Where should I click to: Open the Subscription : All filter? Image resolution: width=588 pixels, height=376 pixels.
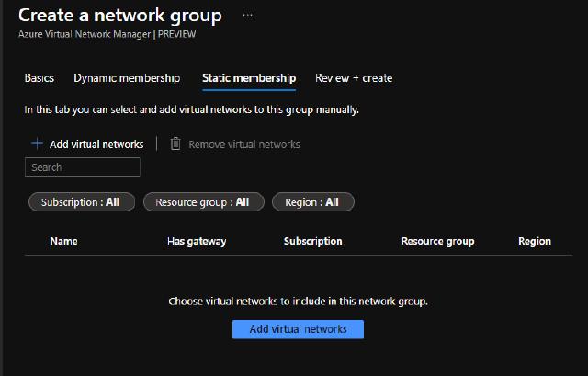pyautogui.click(x=81, y=202)
